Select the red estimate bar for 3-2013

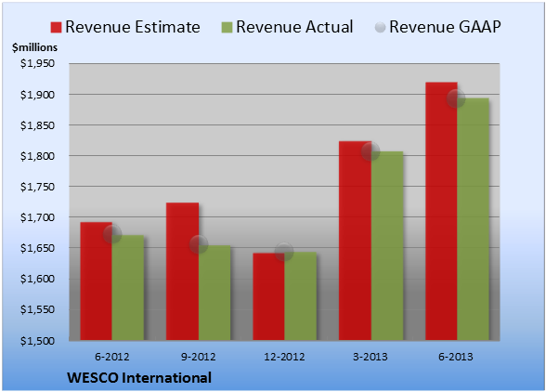(x=355, y=241)
